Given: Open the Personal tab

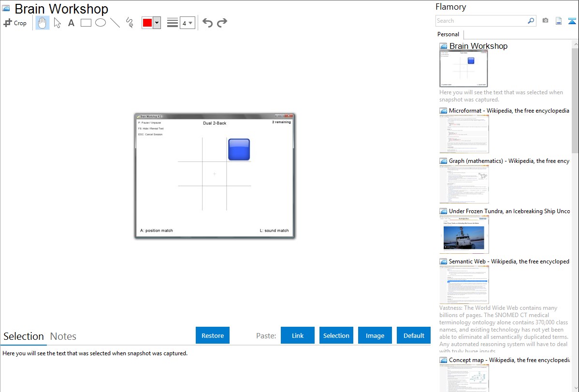Looking at the screenshot, I should tap(448, 34).
